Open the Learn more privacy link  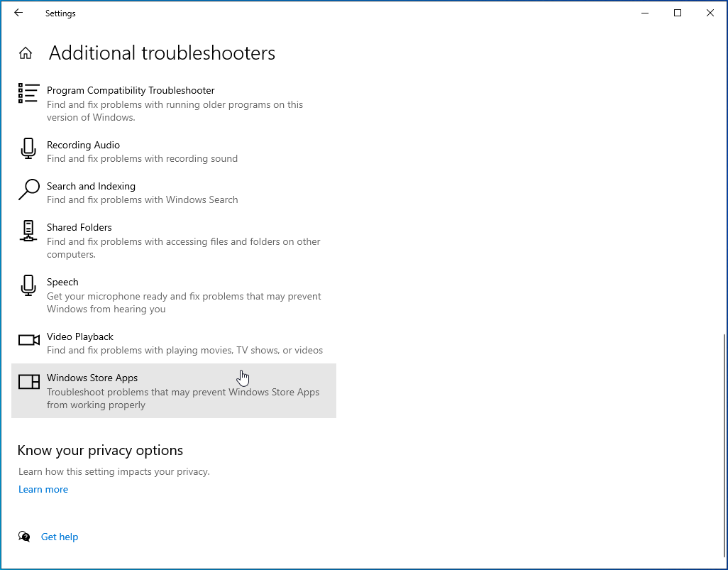pos(43,489)
